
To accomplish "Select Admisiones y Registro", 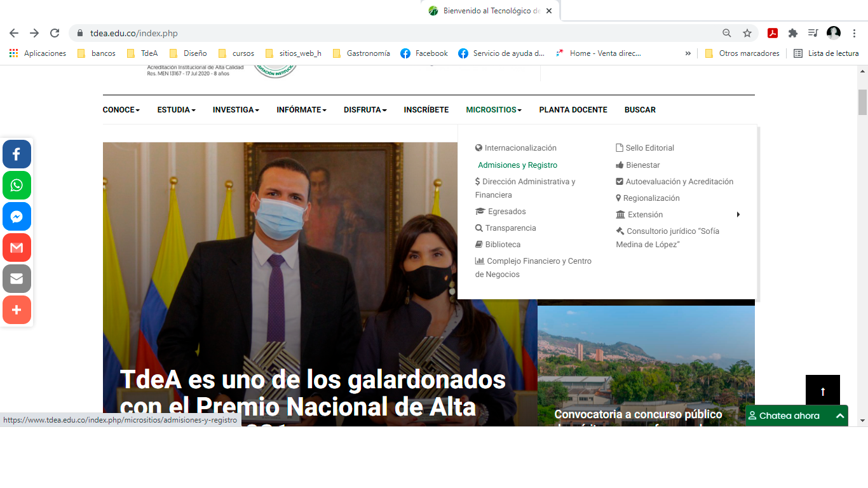I will (517, 165).
